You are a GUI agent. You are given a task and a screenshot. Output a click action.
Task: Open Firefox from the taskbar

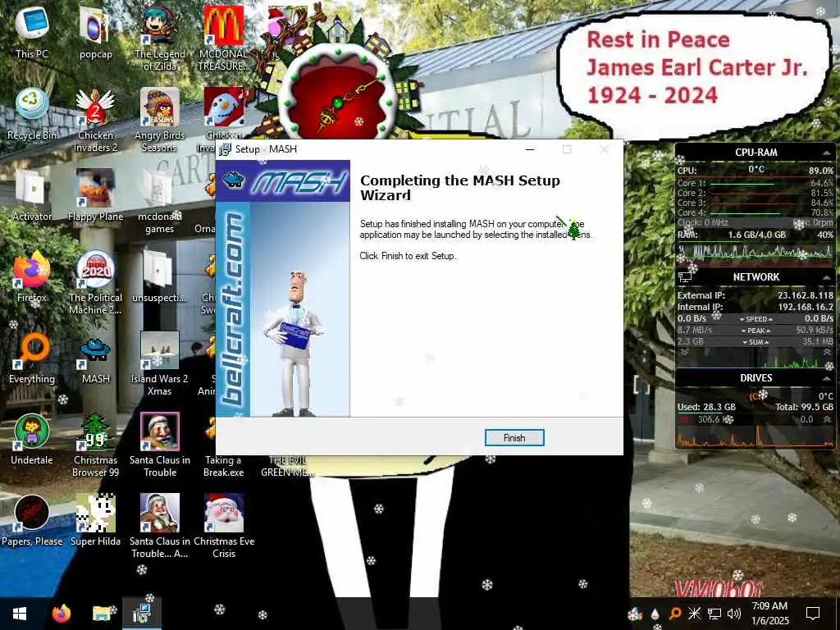pyautogui.click(x=61, y=614)
